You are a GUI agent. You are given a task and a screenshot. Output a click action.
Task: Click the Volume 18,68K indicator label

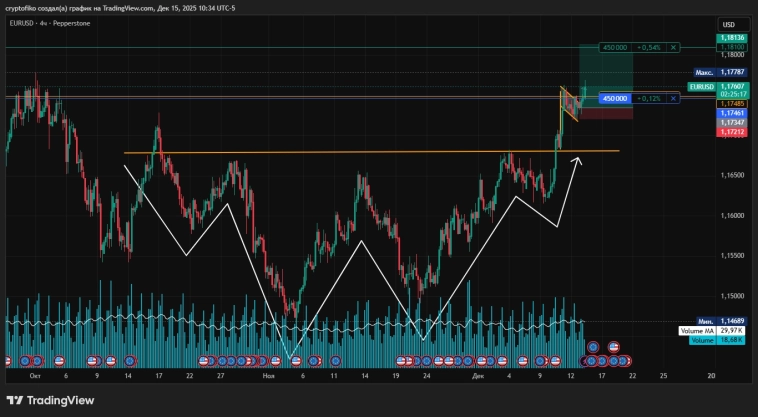point(717,340)
